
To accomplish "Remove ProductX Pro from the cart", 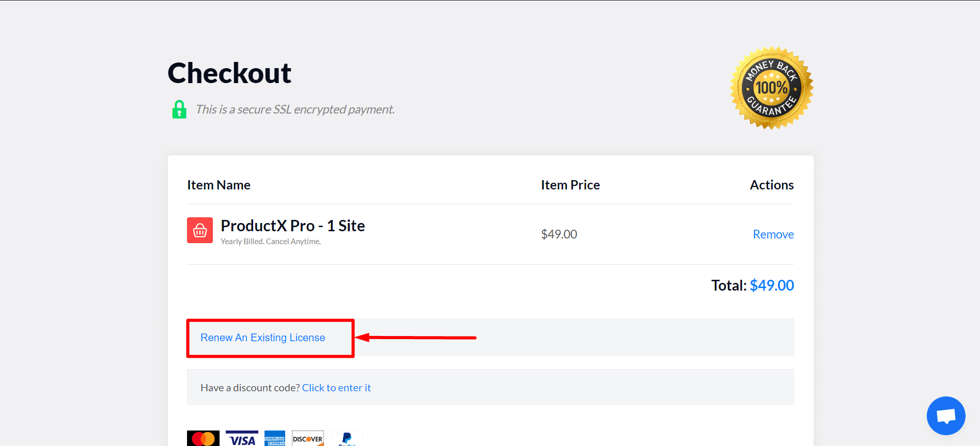I will (773, 234).
